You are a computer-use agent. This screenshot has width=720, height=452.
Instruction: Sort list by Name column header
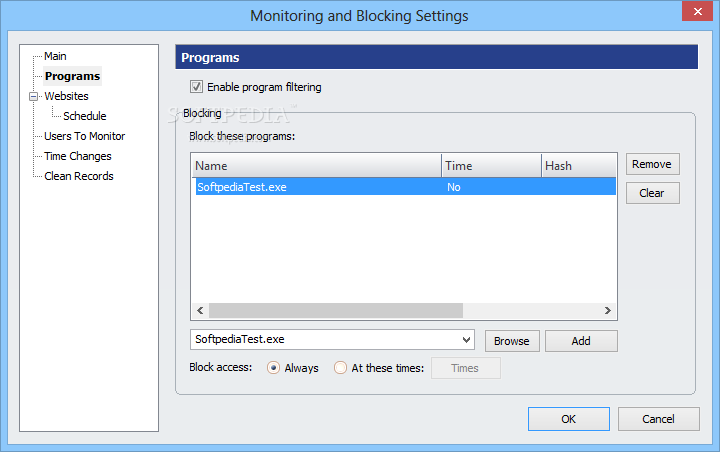[316, 166]
